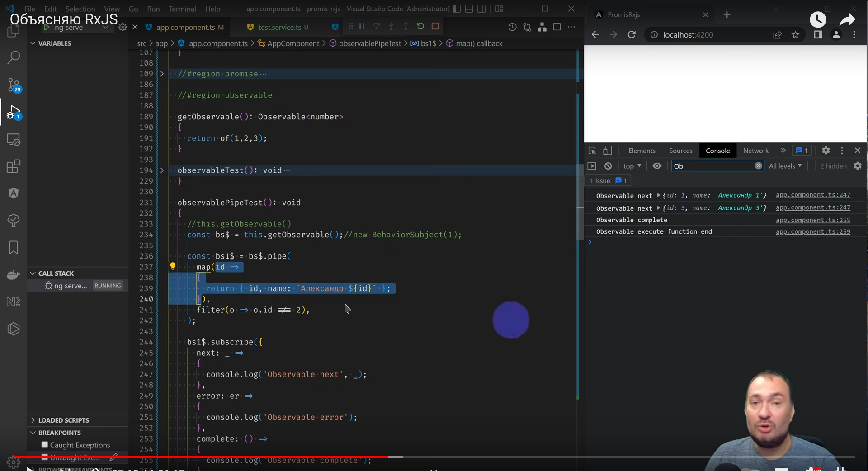Clear console with the ban icon
868x471 pixels.
608,166
